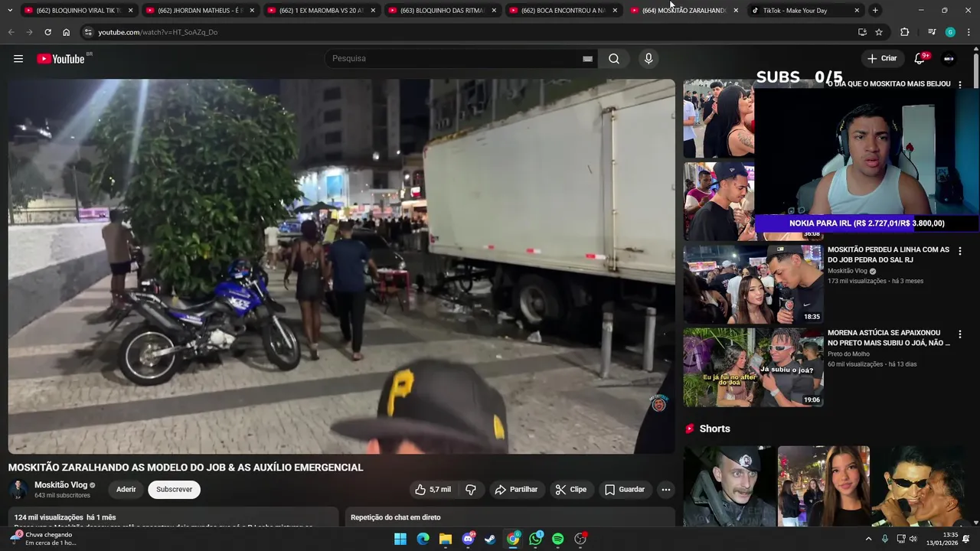
Task: Open 'MORENA ASTÚCIA SE APAIXONOU' video thumbnail
Action: [x=753, y=367]
